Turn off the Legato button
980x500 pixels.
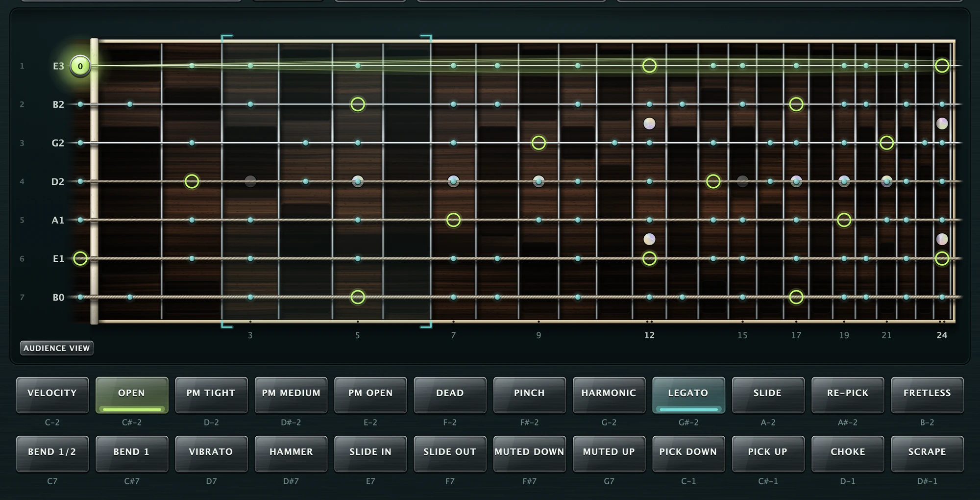688,395
